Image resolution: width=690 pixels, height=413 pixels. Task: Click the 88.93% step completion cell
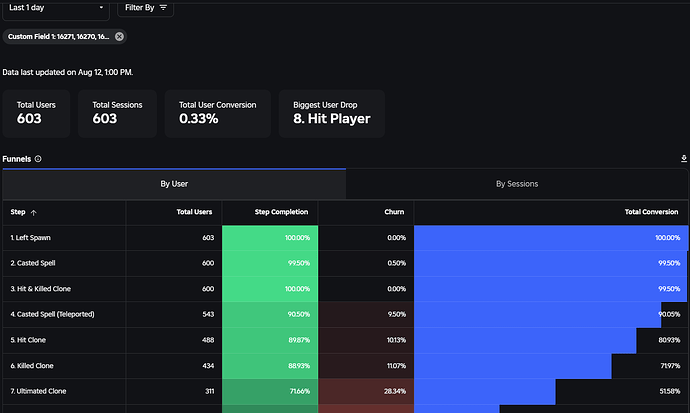click(x=270, y=366)
